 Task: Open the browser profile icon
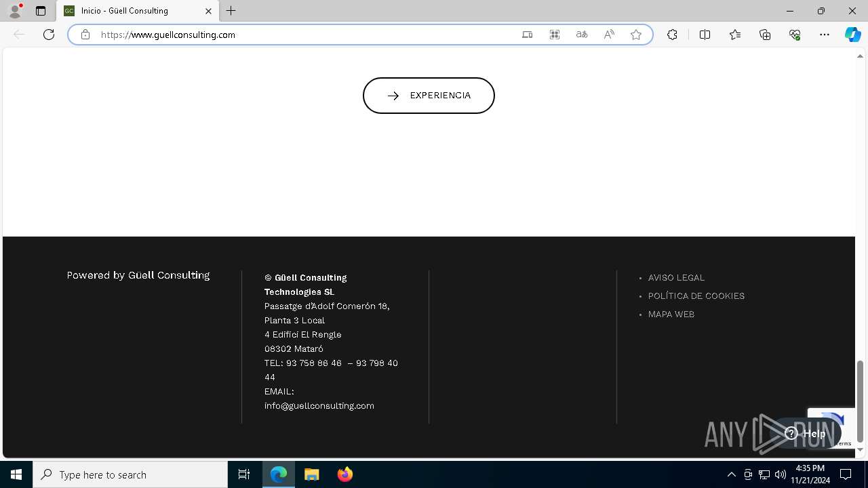click(15, 11)
